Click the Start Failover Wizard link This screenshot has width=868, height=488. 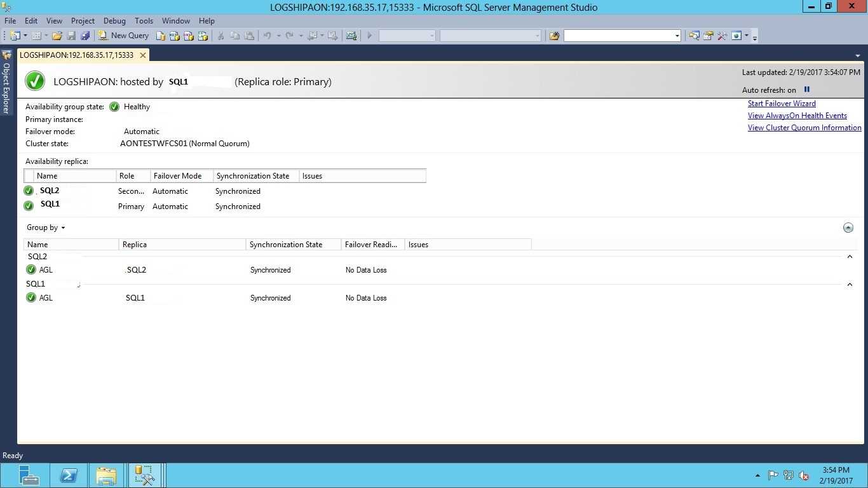point(782,104)
